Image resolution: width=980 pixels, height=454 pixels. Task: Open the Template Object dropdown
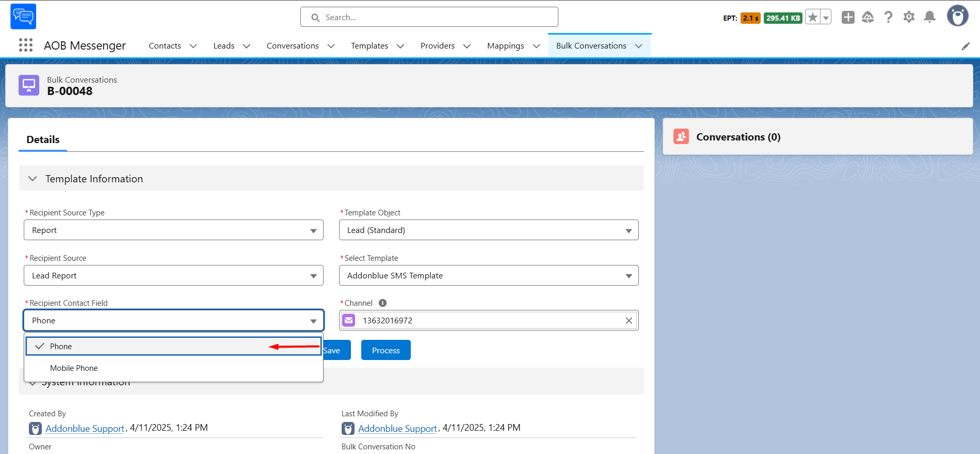point(489,230)
